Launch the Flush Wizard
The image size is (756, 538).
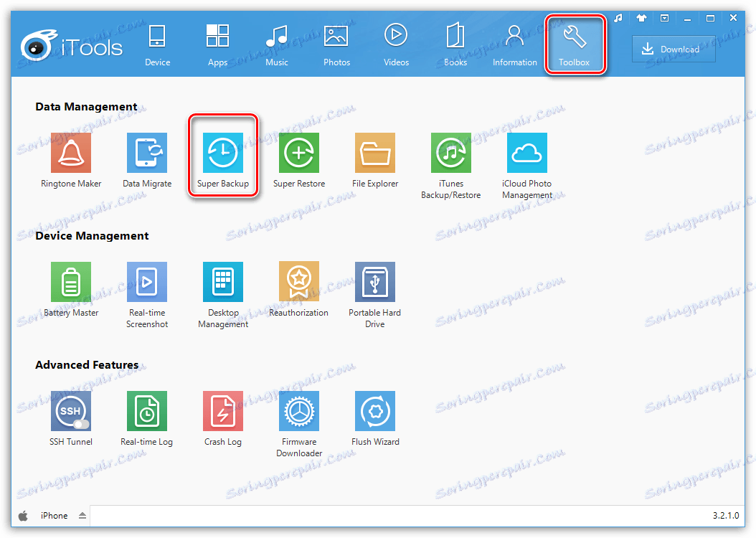375,411
